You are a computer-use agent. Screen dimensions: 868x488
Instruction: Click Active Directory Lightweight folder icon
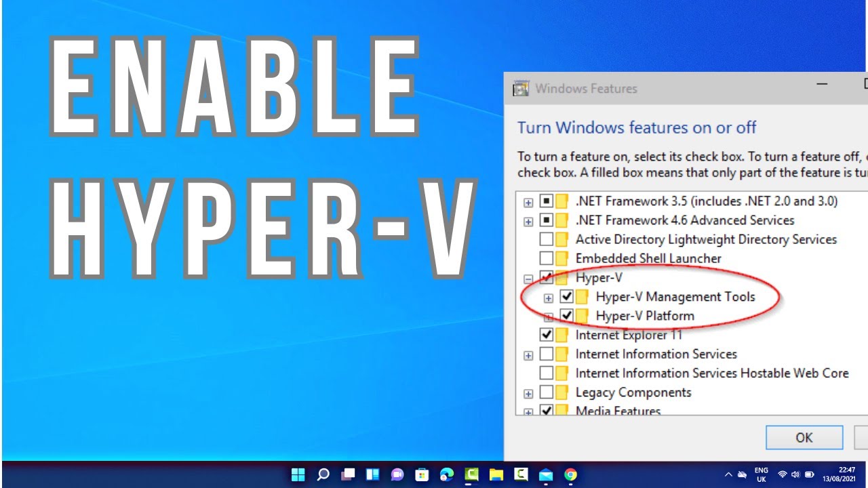tap(561, 239)
